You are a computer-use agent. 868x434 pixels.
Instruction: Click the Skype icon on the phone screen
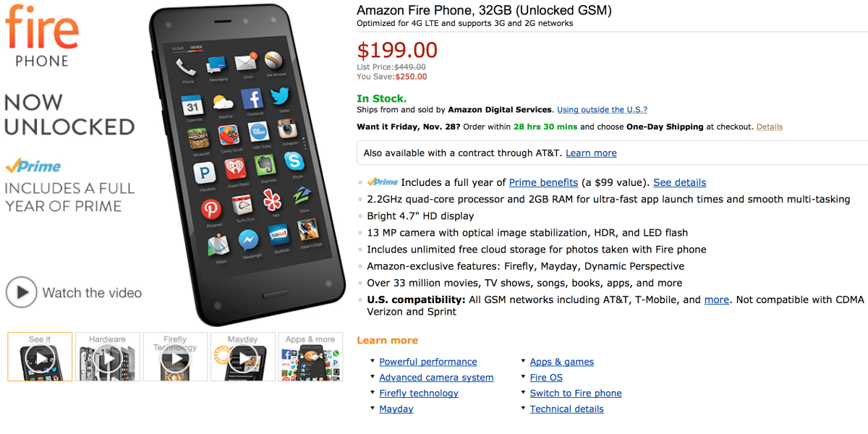point(294,162)
